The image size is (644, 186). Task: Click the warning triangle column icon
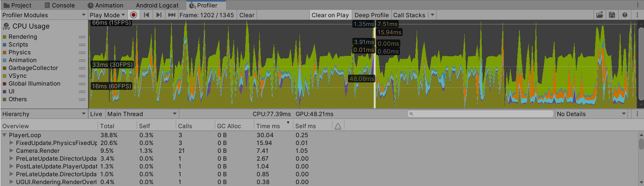tap(338, 126)
